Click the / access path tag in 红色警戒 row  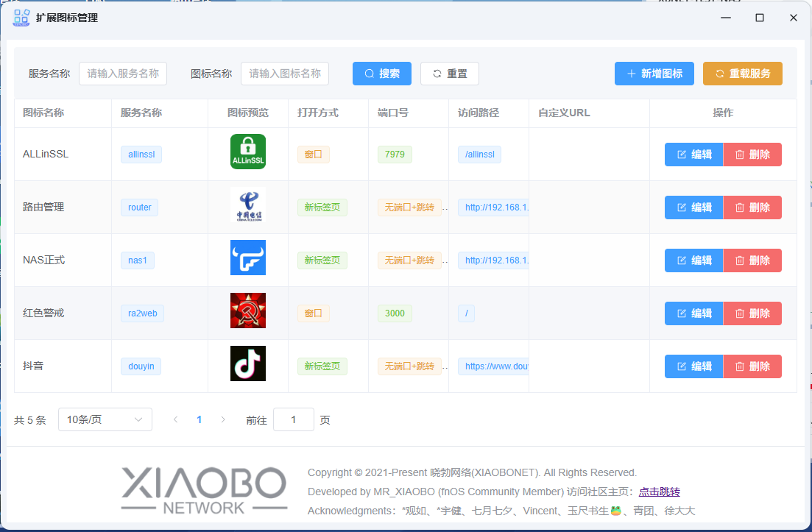[466, 313]
